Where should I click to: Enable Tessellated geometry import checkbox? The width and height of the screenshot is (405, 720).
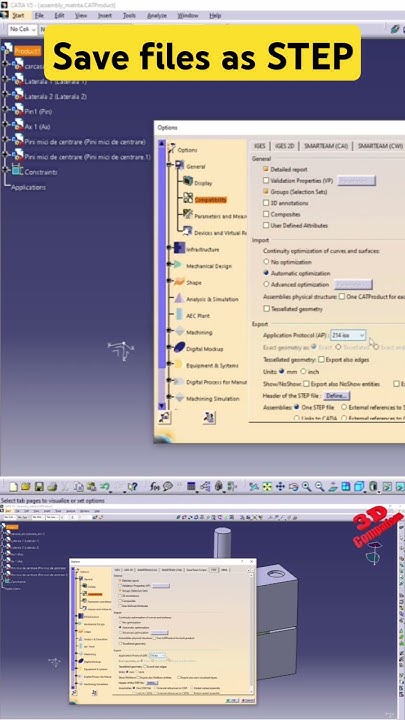pyautogui.click(x=266, y=309)
